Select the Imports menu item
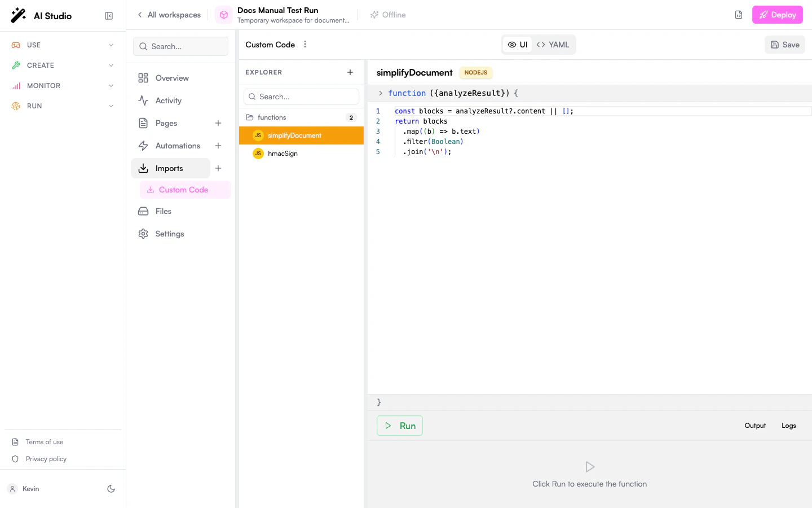 pyautogui.click(x=170, y=168)
